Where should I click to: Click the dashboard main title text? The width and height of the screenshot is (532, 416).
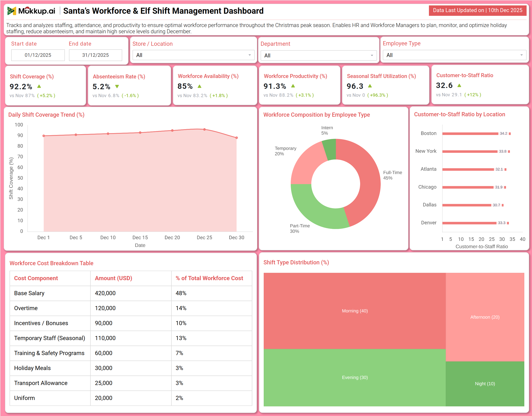pyautogui.click(x=163, y=11)
